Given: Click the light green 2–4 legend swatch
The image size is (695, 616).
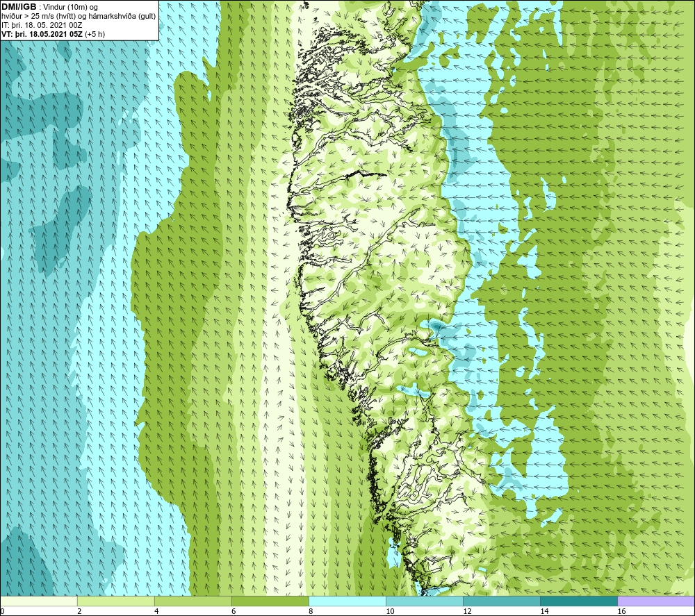Looking at the screenshot, I should click(115, 601).
